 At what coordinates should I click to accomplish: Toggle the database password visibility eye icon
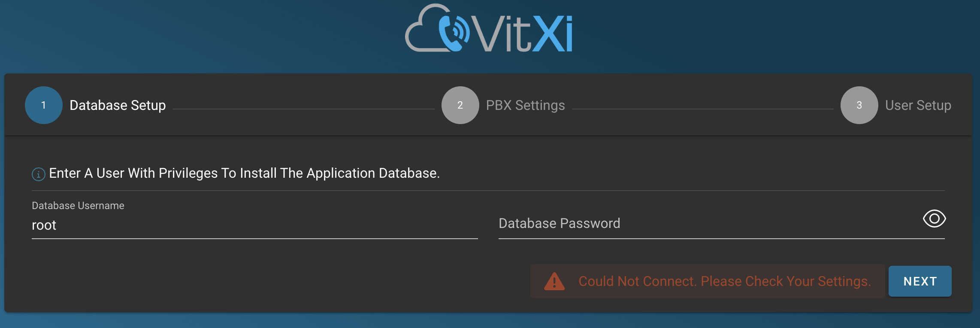tap(935, 219)
